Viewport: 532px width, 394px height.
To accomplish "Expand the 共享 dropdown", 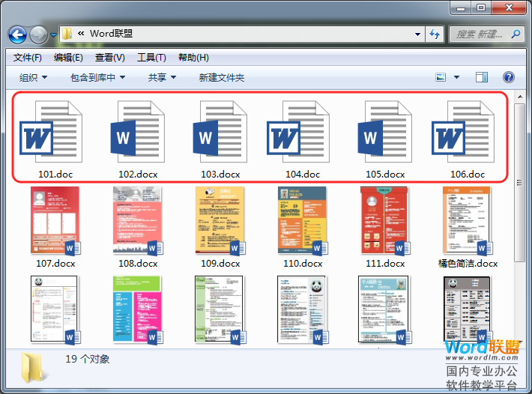I will click(x=162, y=78).
